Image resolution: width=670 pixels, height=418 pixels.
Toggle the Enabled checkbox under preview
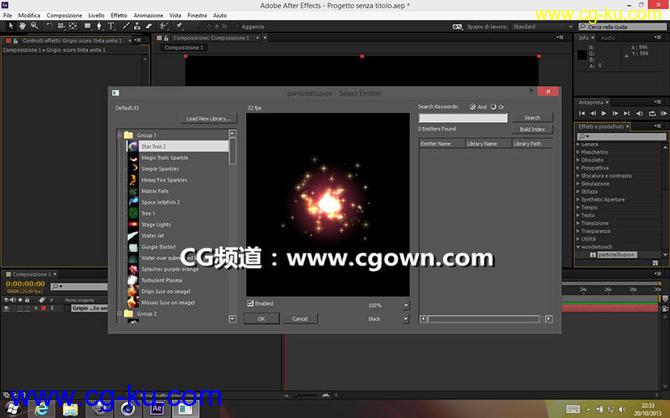250,303
